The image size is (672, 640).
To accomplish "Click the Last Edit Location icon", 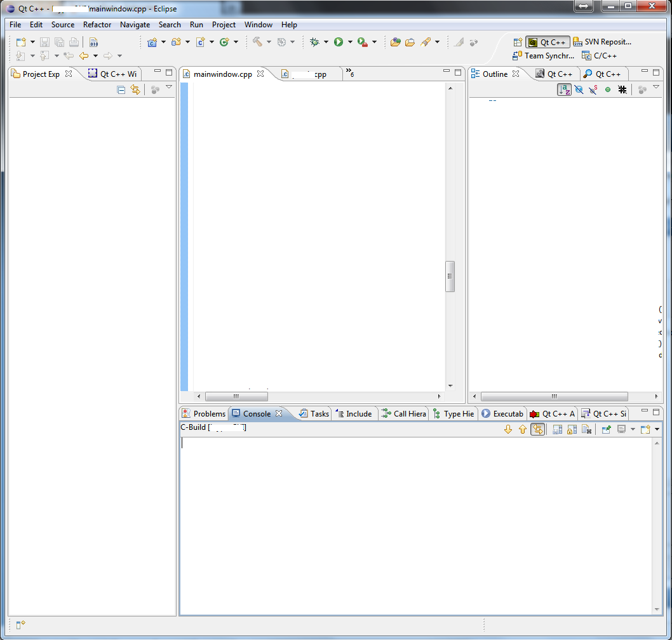I will (x=68, y=56).
